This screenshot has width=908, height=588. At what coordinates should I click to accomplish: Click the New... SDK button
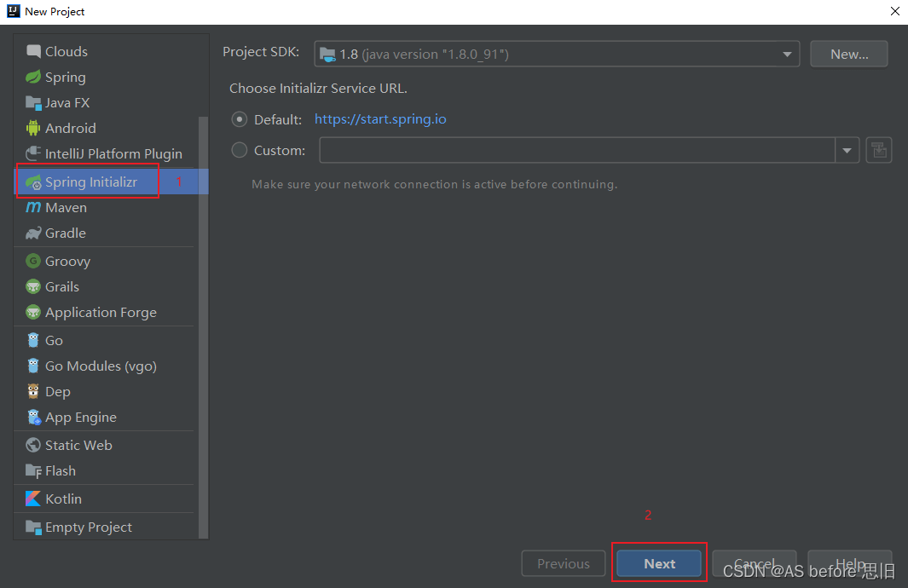pos(849,54)
